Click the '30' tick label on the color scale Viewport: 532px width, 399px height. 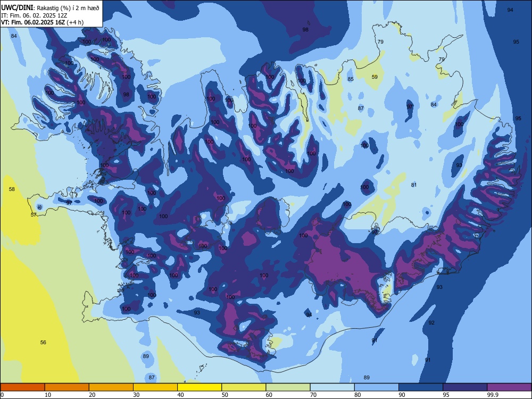pyautogui.click(x=136, y=395)
